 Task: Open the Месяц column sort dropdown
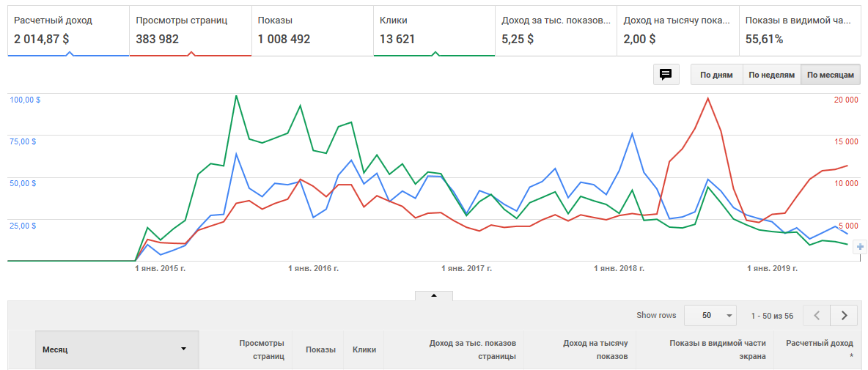click(x=183, y=349)
